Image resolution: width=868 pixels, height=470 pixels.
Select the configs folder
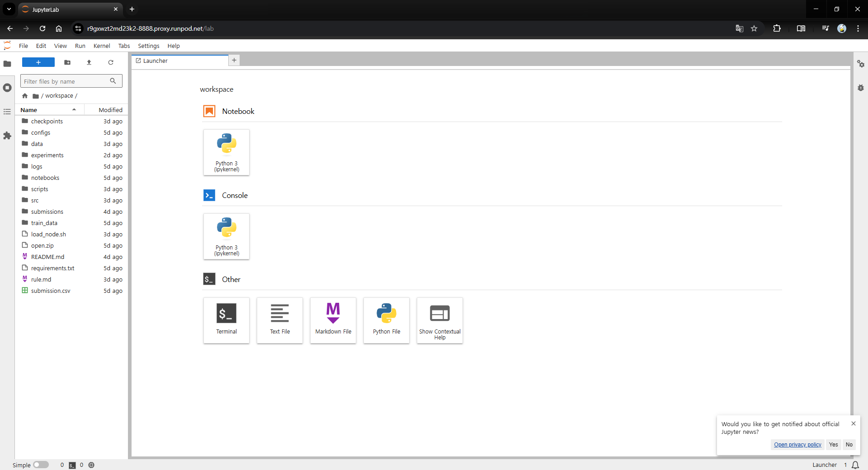point(71,132)
